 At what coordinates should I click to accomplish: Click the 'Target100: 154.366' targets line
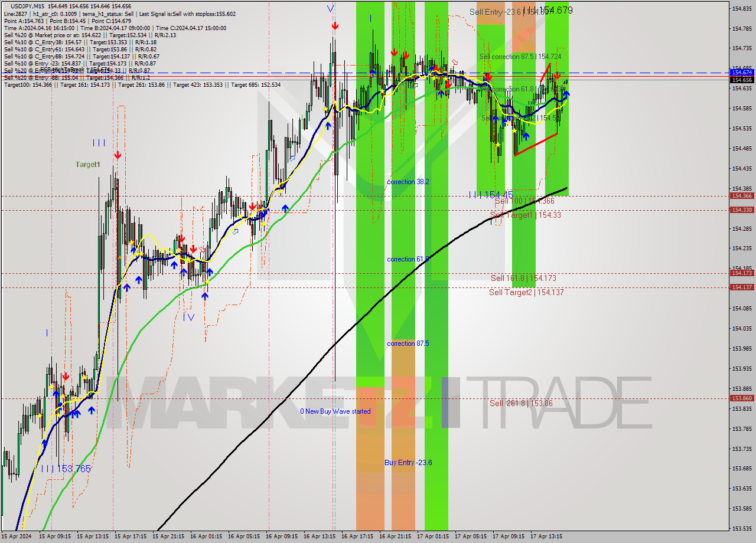(x=142, y=85)
